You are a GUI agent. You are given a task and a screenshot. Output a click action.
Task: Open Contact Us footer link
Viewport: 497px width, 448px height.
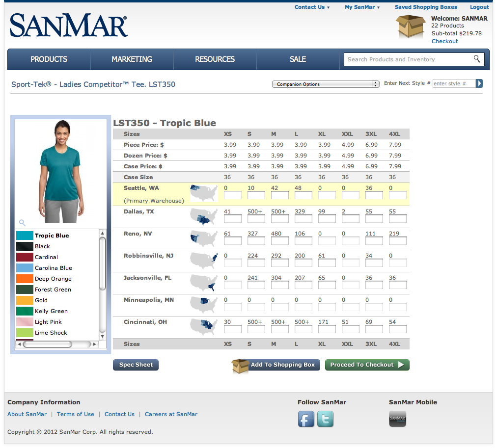click(119, 414)
